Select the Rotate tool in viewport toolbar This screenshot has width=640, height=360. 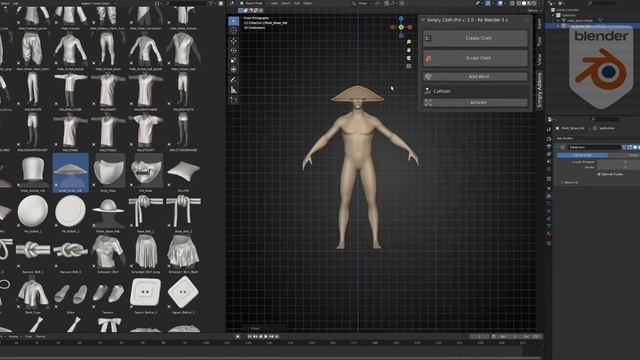click(x=233, y=51)
